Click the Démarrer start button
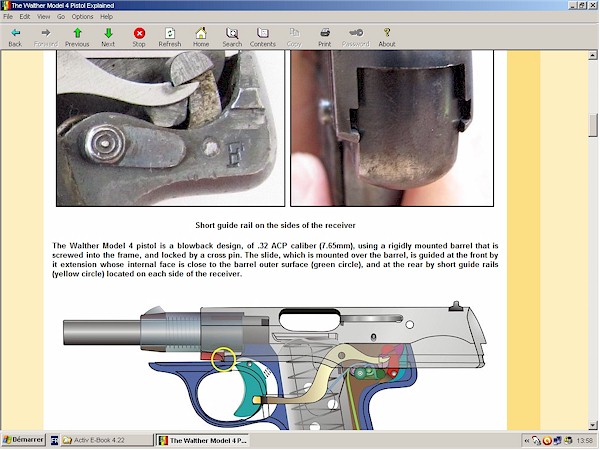600x450 pixels. point(23,440)
